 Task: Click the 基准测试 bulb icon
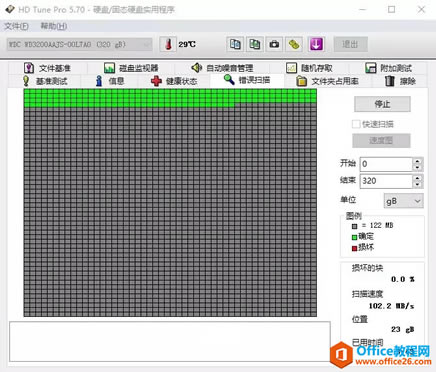26,81
